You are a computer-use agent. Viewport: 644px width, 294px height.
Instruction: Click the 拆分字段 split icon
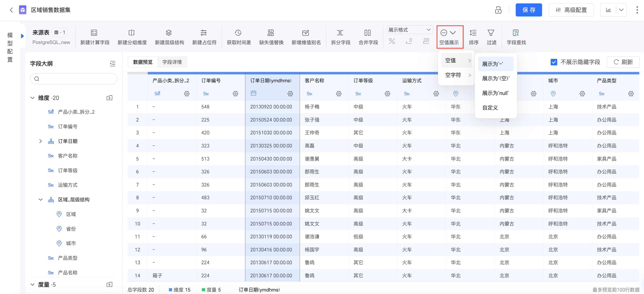pyautogui.click(x=340, y=33)
